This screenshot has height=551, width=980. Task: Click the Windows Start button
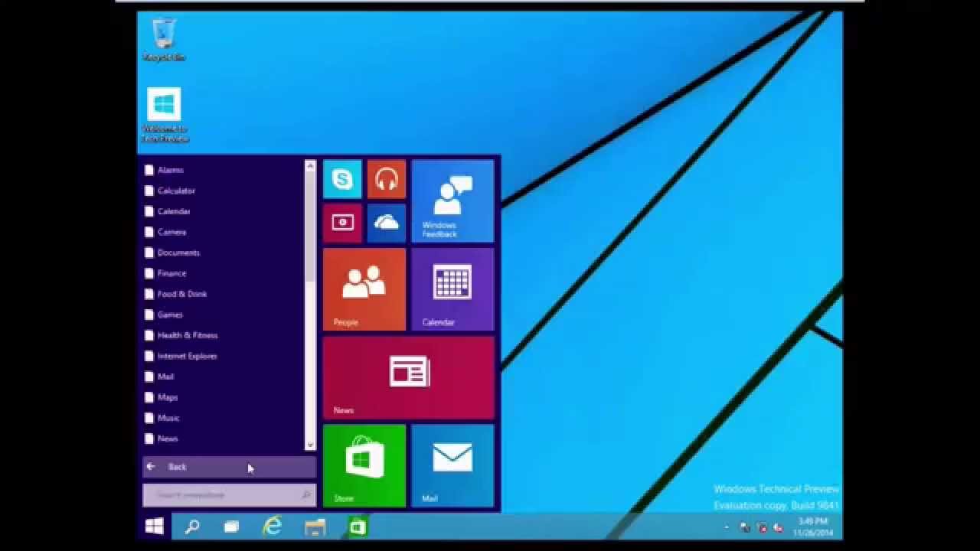154,527
